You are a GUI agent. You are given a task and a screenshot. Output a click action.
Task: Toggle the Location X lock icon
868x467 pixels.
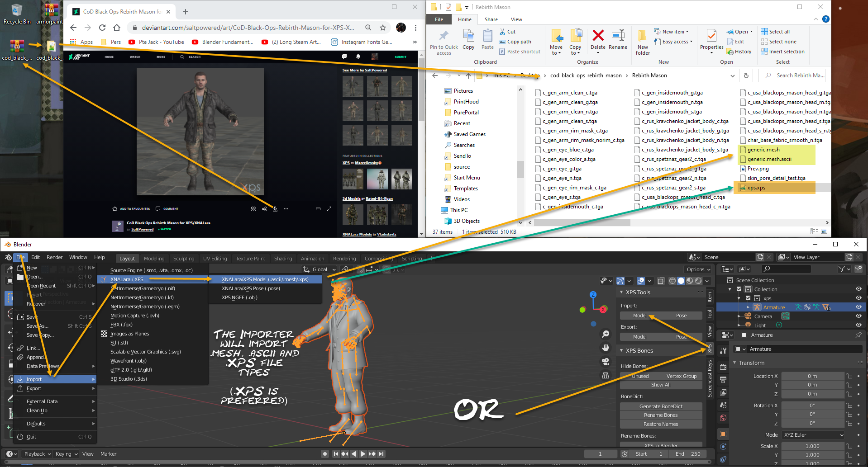point(849,376)
